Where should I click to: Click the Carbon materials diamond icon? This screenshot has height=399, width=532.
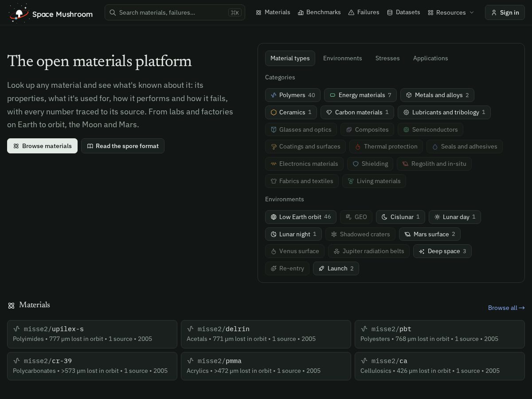coord(329,112)
